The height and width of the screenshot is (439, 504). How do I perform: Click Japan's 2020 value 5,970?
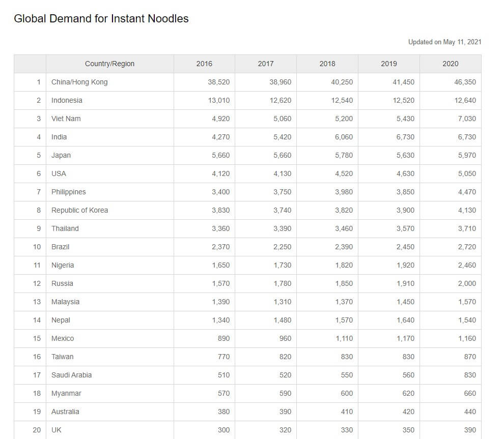click(467, 156)
